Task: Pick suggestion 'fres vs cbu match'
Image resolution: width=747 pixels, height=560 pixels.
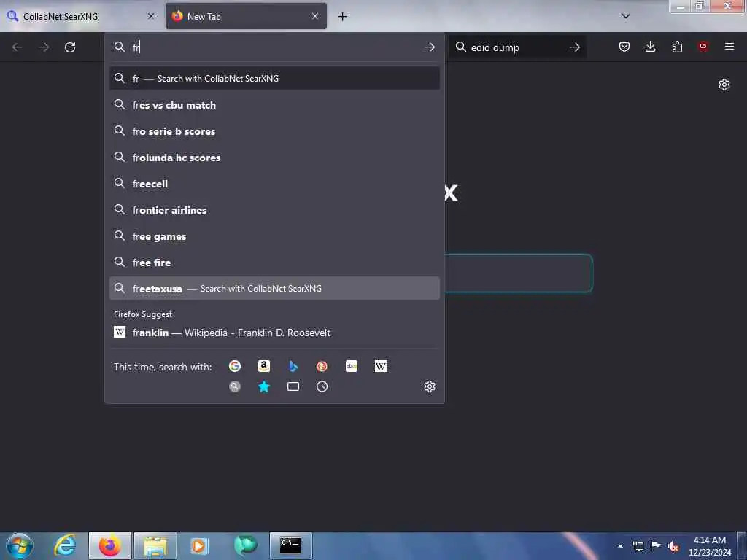Action: (x=274, y=105)
